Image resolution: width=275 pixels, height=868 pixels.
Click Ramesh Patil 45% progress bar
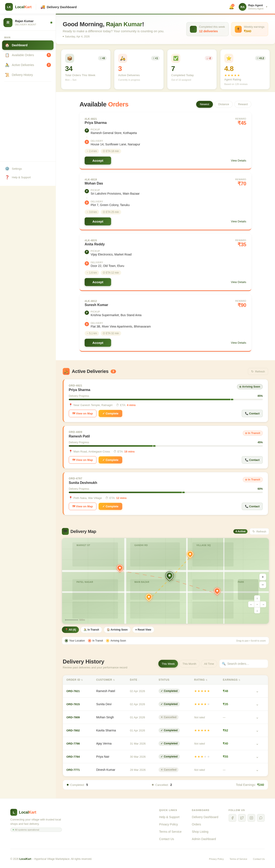(166, 446)
